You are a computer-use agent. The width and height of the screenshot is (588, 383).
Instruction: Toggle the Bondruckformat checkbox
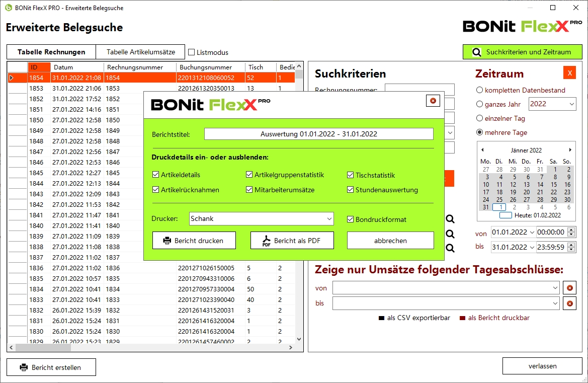click(351, 219)
